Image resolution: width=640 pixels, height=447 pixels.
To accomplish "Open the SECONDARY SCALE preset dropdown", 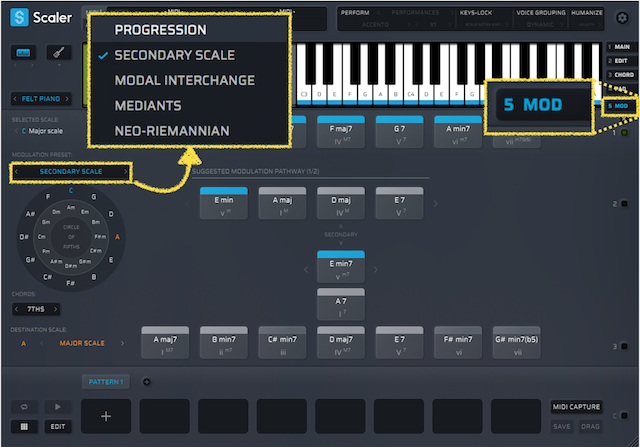I will click(71, 171).
